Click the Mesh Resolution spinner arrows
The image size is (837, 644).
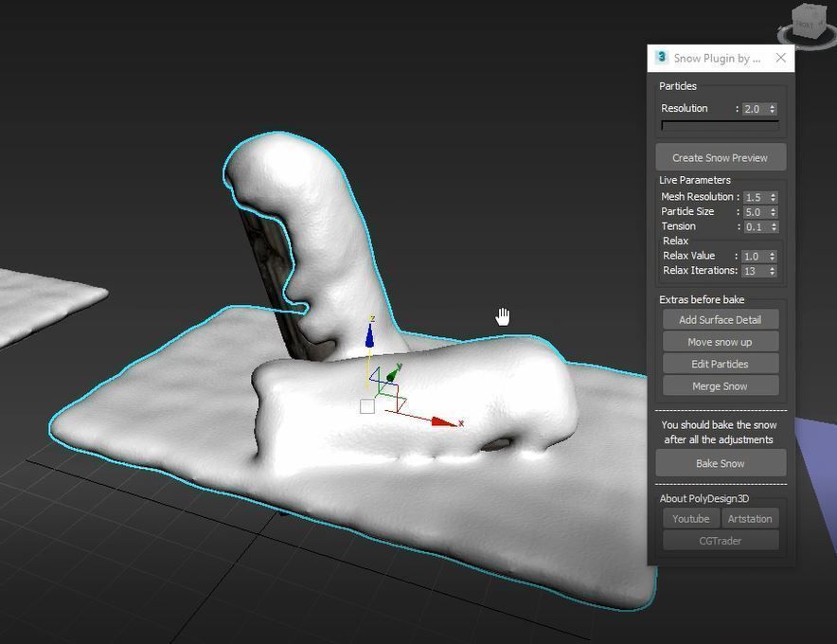pos(773,197)
